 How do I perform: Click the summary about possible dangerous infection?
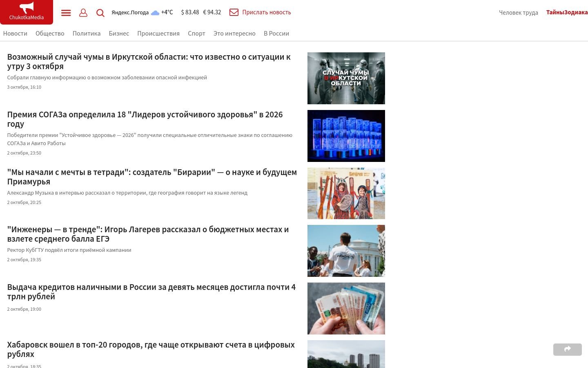[x=107, y=78]
